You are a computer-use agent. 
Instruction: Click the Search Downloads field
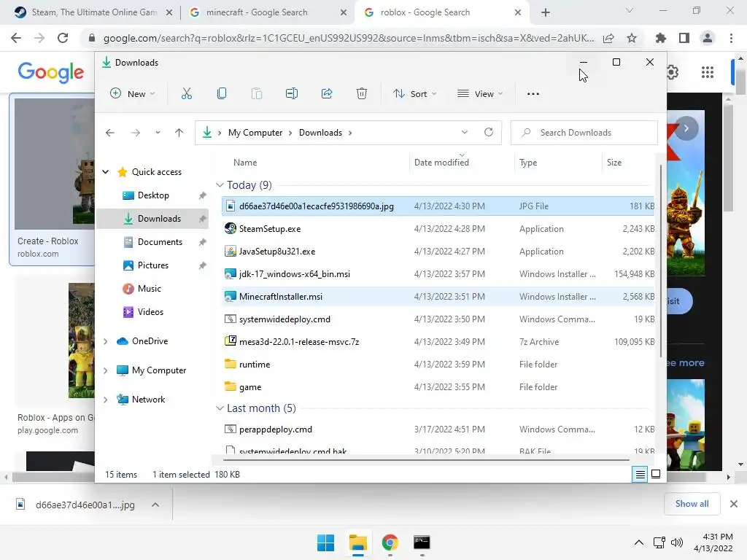(x=584, y=133)
